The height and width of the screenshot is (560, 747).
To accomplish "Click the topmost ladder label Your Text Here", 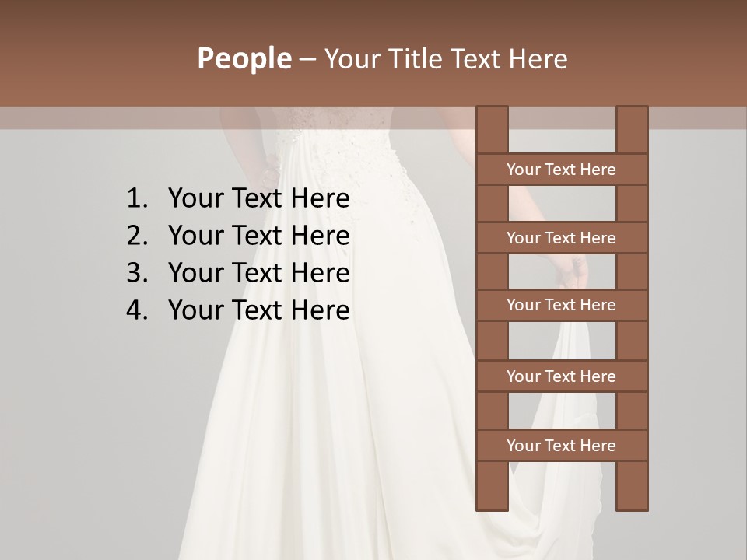I will (x=561, y=170).
